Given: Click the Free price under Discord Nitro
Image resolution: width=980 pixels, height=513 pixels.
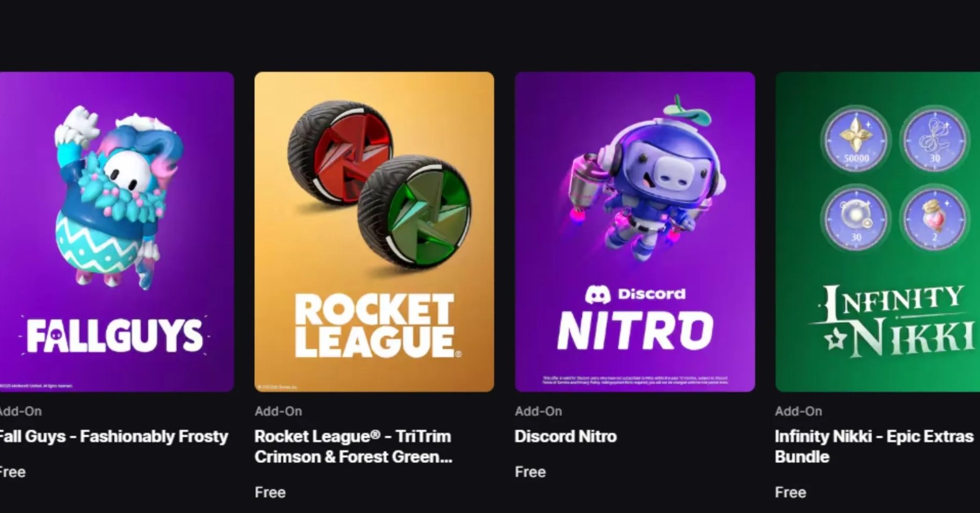Looking at the screenshot, I should tap(530, 472).
